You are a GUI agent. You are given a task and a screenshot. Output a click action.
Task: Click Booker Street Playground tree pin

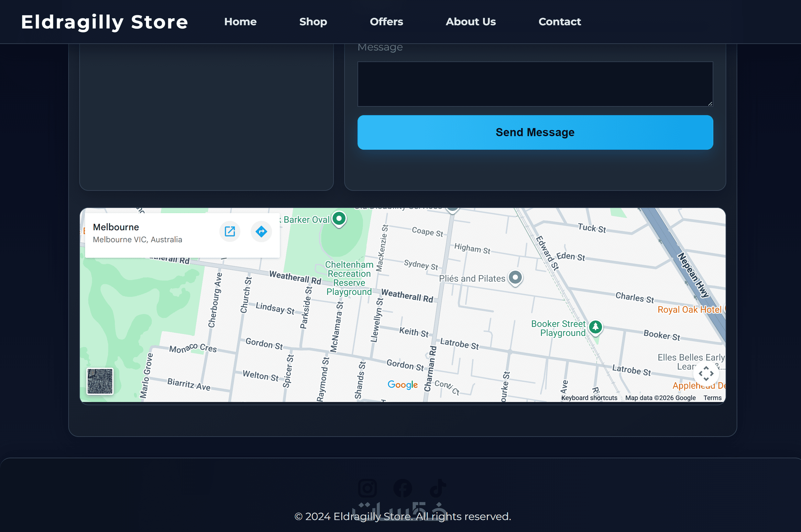[595, 327]
